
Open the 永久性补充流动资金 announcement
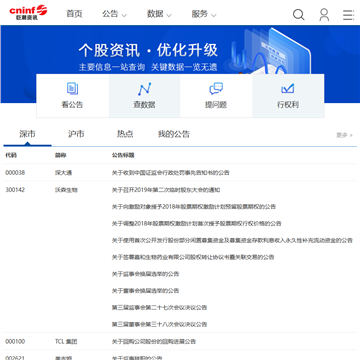[232, 240]
